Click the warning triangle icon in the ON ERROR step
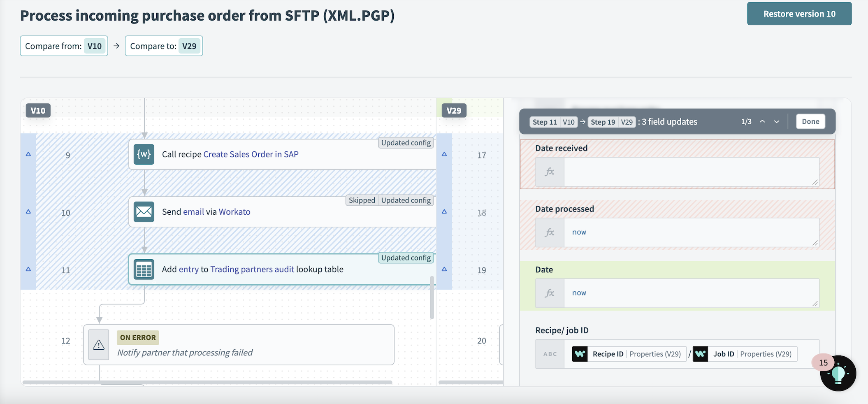Screen dimensions: 868x404 [x=98, y=345]
